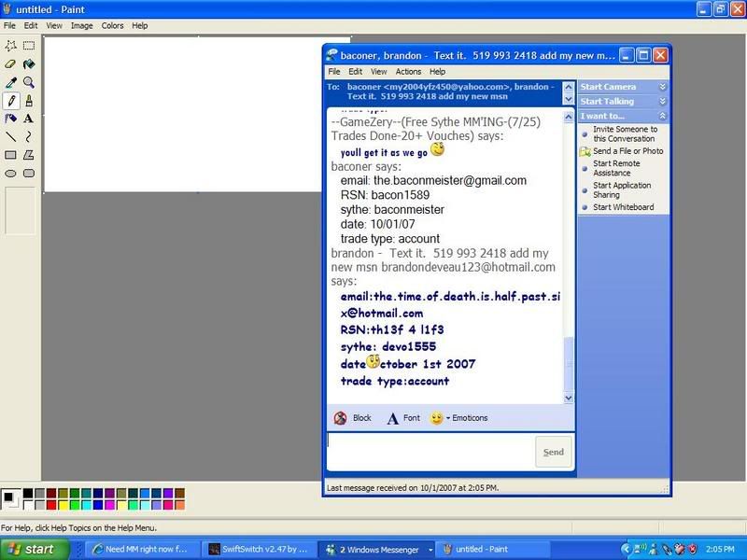Select the Rounded Rectangle tool

(x=29, y=174)
